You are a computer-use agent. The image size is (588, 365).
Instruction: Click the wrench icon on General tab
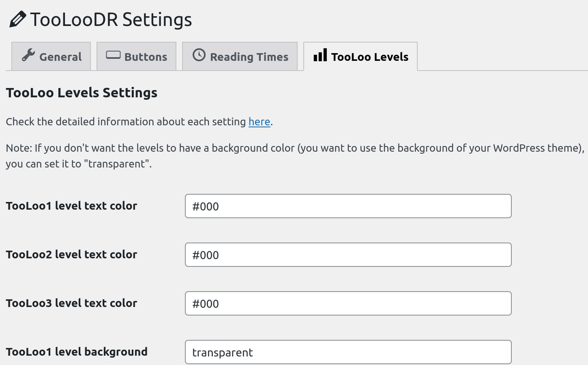[x=28, y=55]
